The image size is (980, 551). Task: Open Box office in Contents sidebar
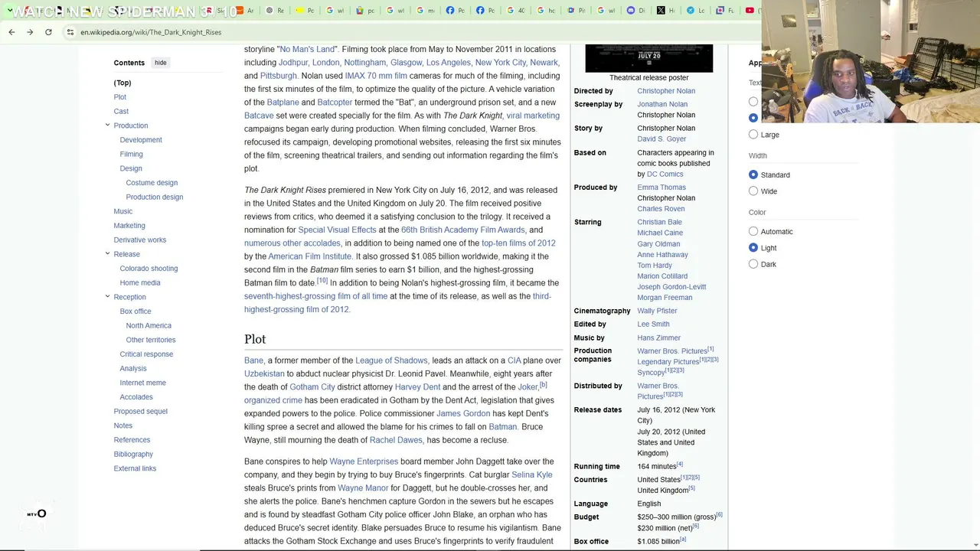tap(136, 311)
